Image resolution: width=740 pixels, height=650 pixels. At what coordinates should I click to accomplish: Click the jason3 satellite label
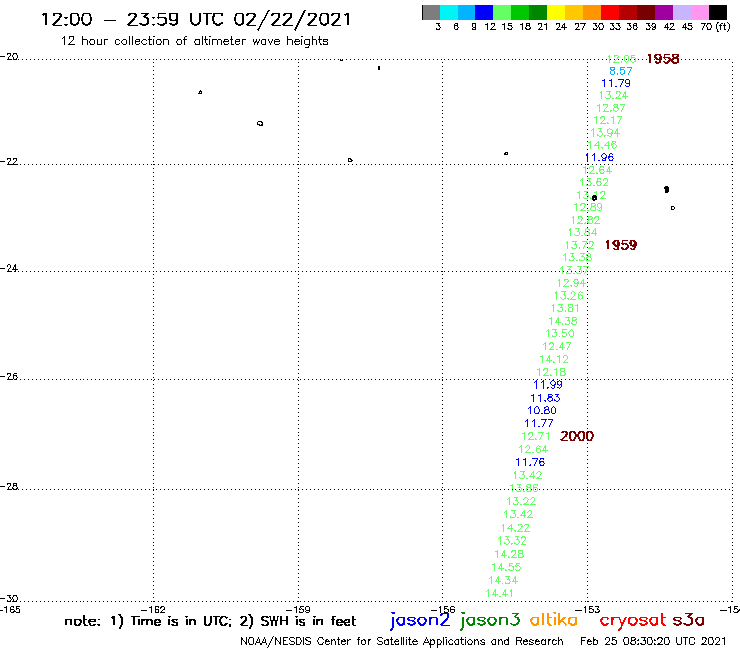point(490,620)
